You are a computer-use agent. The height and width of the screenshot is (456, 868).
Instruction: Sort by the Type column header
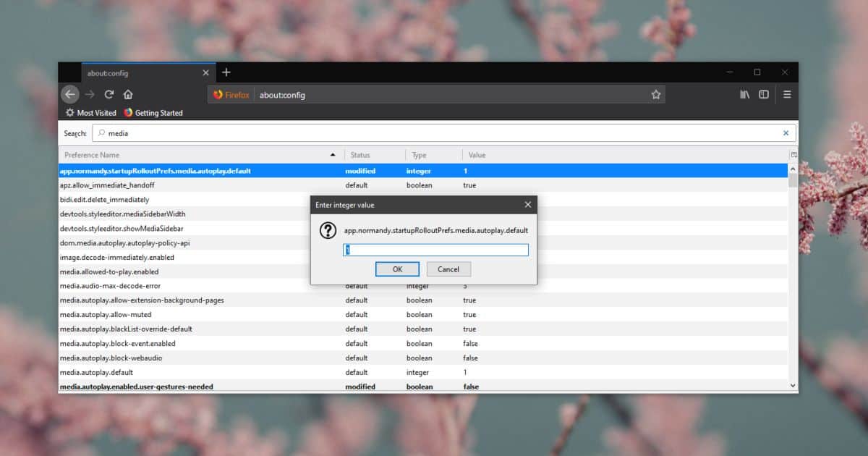pyautogui.click(x=434, y=155)
